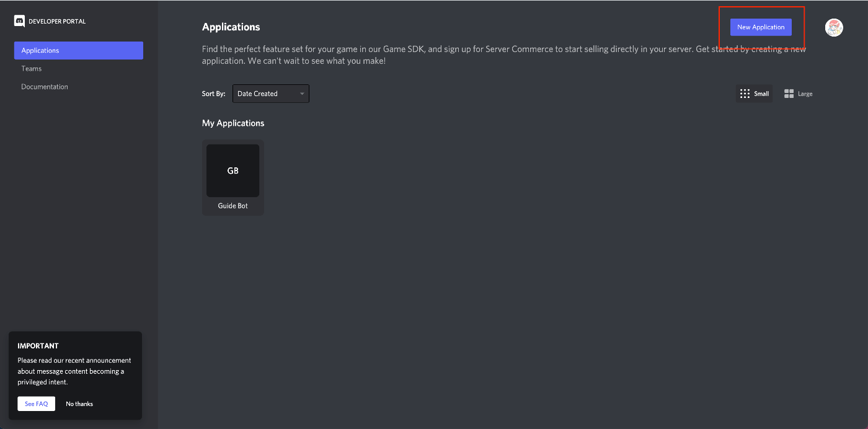Click the New Application button
The width and height of the screenshot is (868, 429).
761,27
